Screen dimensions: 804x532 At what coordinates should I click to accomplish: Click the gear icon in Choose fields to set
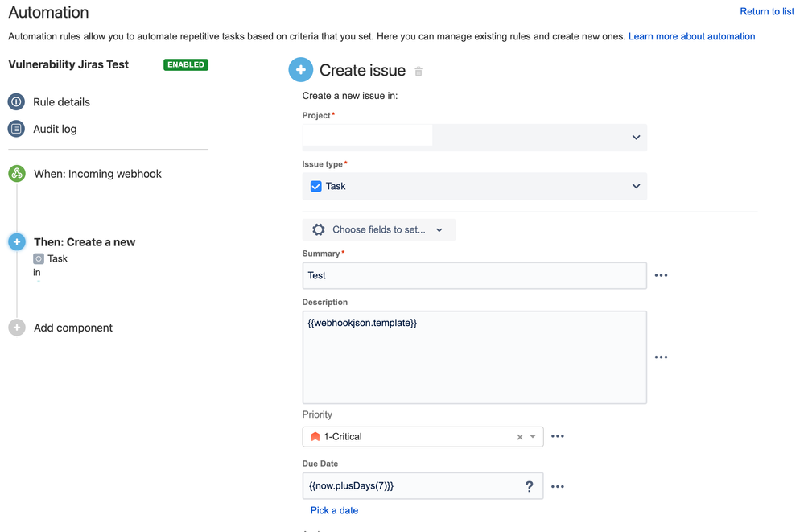coord(319,229)
